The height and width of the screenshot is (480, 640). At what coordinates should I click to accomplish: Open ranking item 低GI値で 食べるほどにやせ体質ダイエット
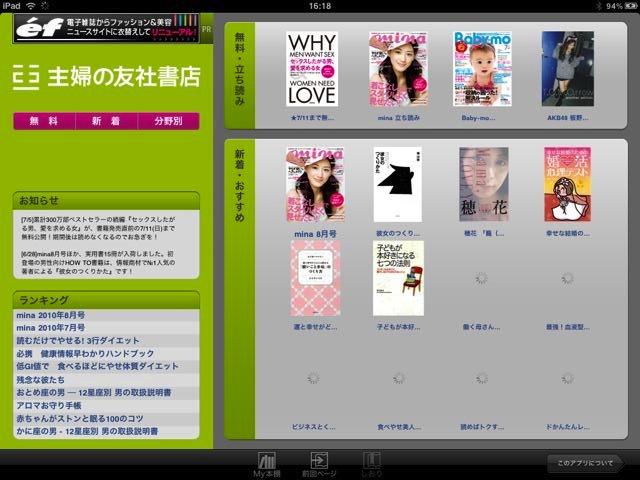[106, 367]
